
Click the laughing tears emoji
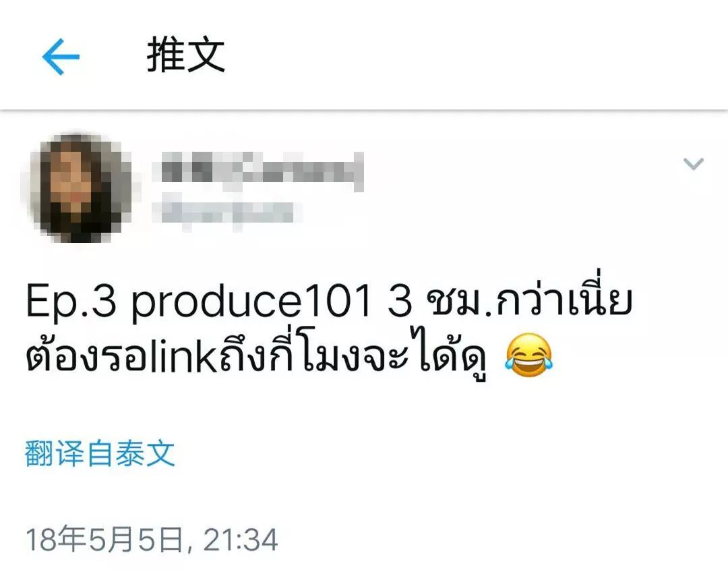pos(529,355)
